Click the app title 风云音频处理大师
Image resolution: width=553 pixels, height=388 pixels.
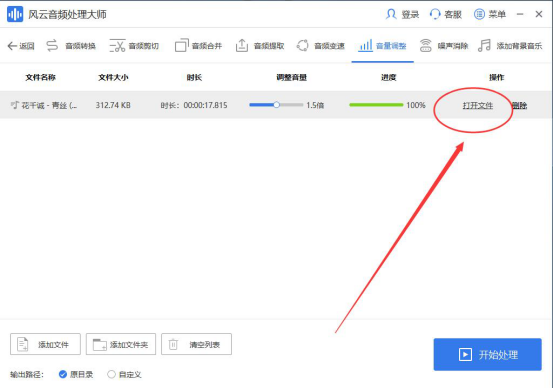point(67,14)
